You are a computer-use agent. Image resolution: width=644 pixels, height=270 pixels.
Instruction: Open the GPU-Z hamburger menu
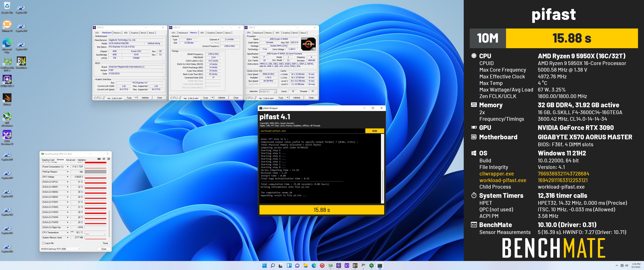[x=109, y=159]
